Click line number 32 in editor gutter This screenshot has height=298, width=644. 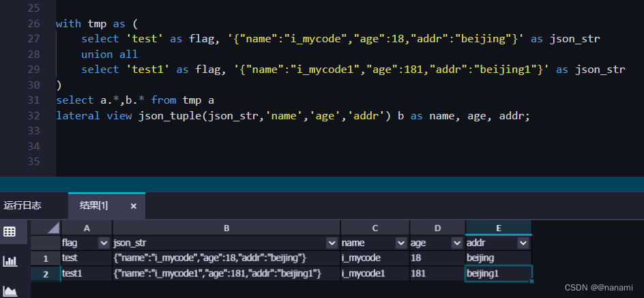34,116
